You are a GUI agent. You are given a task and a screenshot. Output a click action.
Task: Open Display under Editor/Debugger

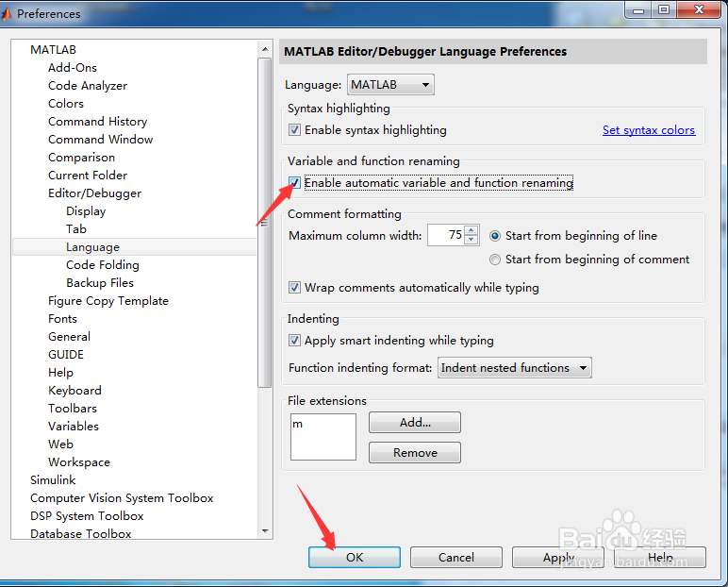[86, 211]
